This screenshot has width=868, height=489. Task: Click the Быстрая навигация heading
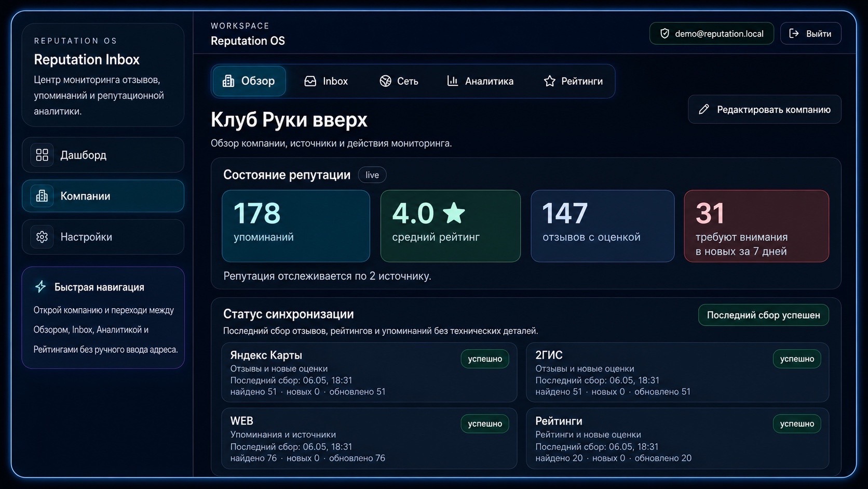tap(99, 287)
